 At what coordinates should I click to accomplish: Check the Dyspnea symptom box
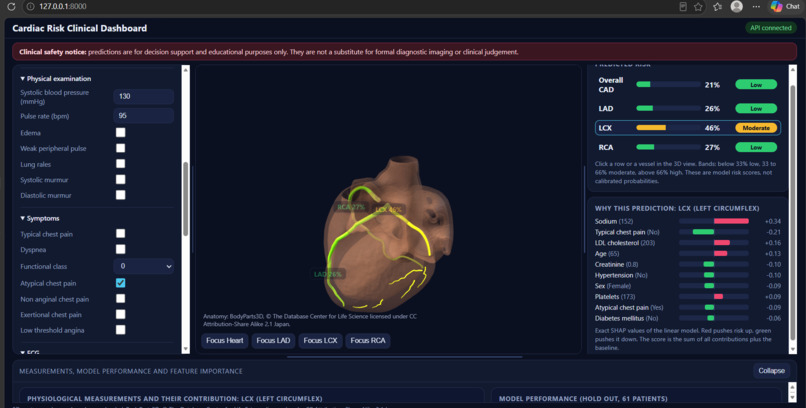click(120, 249)
